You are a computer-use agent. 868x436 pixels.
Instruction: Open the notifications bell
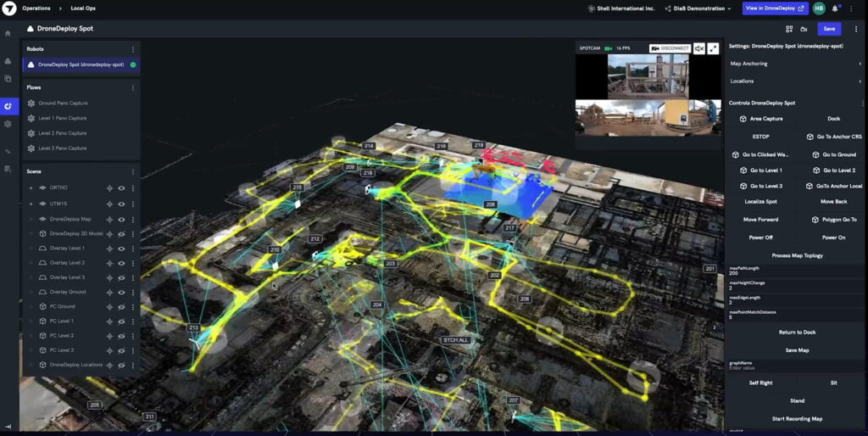tap(835, 8)
